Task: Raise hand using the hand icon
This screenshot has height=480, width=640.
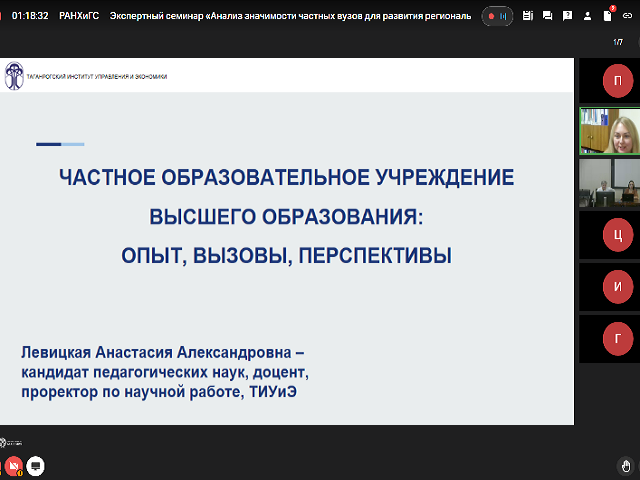Action: click(x=626, y=466)
